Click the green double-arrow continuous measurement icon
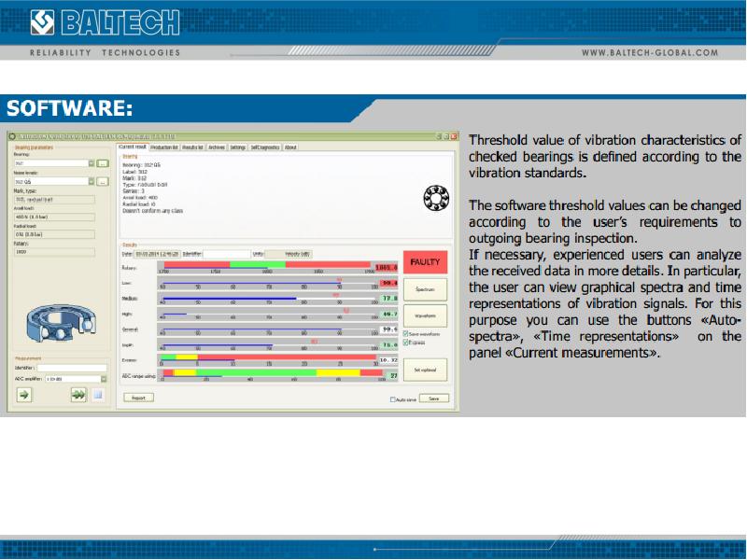 click(x=79, y=395)
